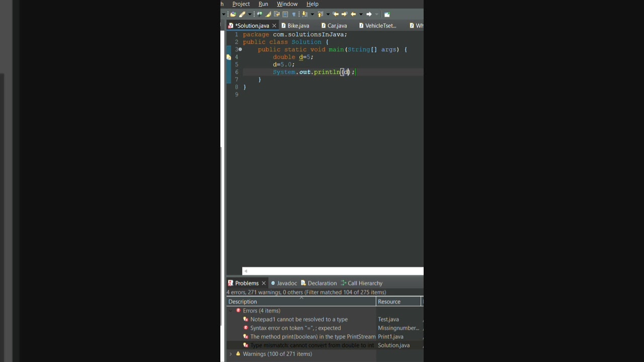Toggle Block Selection mode icon
Screen dimensions: 644x362
coord(285,14)
